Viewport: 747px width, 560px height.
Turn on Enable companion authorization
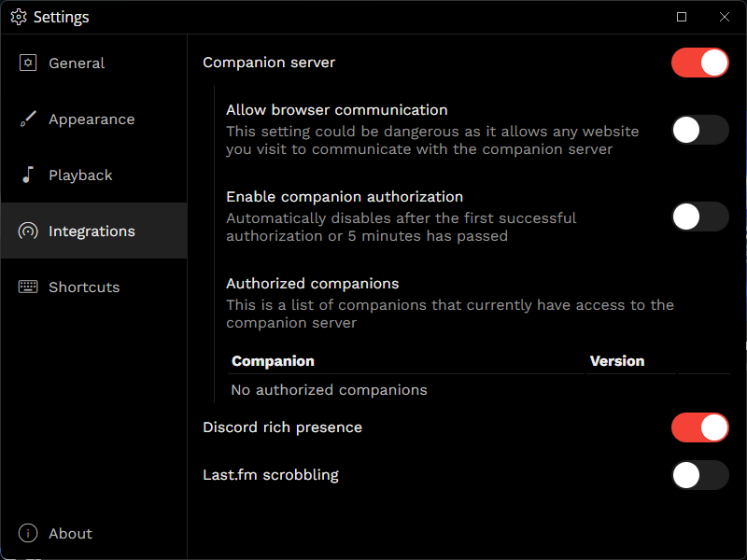(699, 217)
